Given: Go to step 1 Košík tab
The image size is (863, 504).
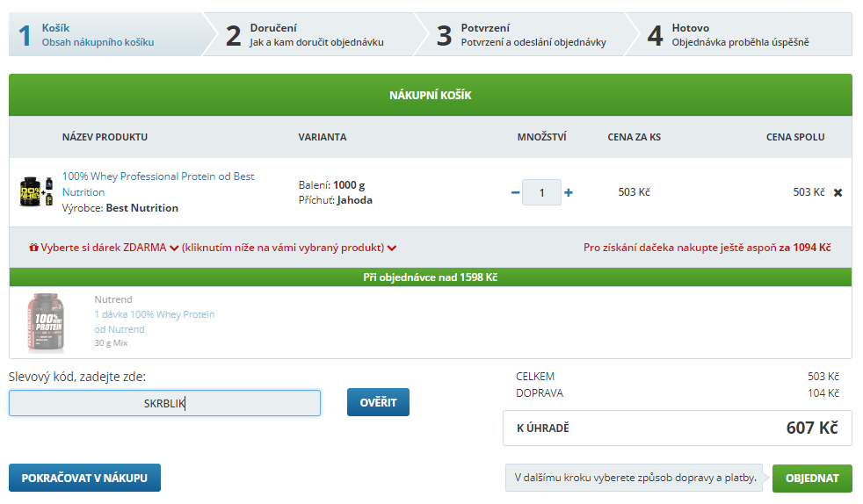Looking at the screenshot, I should click(x=107, y=34).
